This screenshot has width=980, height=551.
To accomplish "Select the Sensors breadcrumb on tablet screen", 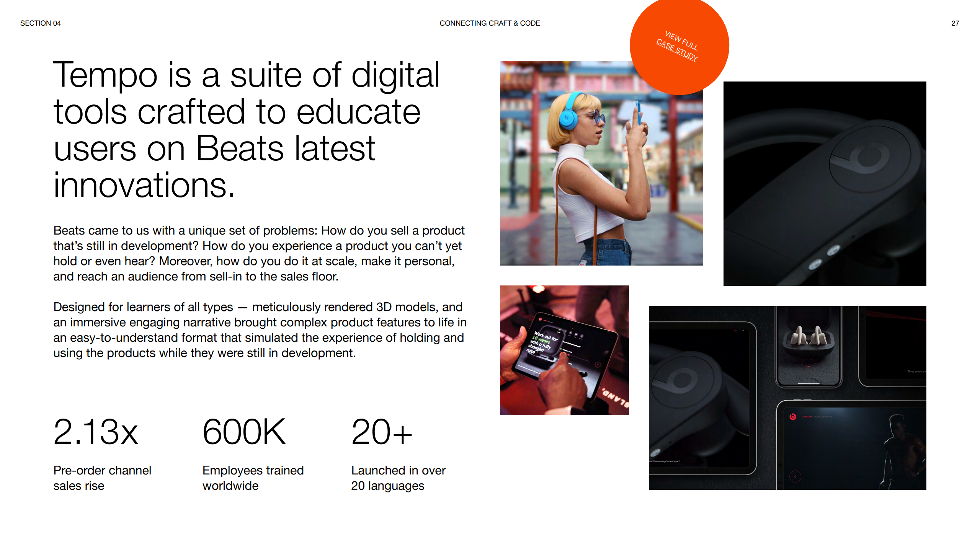I will click(807, 417).
